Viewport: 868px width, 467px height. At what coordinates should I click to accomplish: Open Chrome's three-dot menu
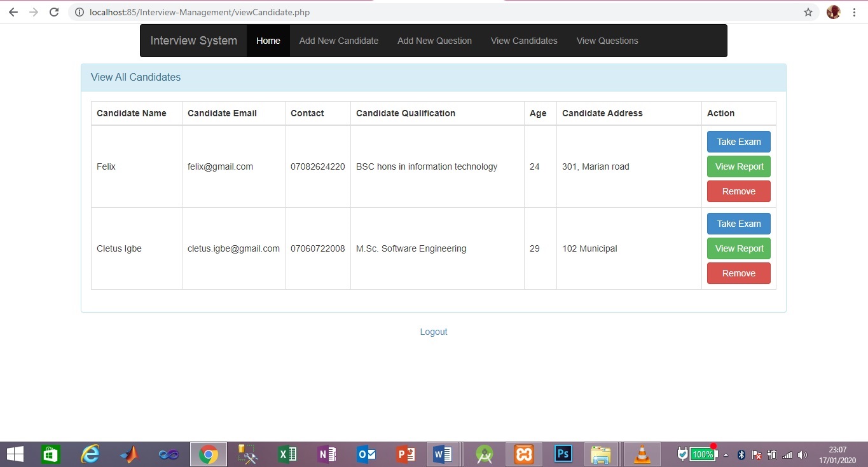[854, 11]
